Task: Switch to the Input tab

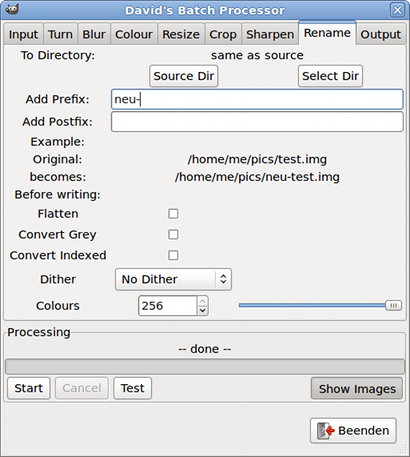Action: point(23,34)
